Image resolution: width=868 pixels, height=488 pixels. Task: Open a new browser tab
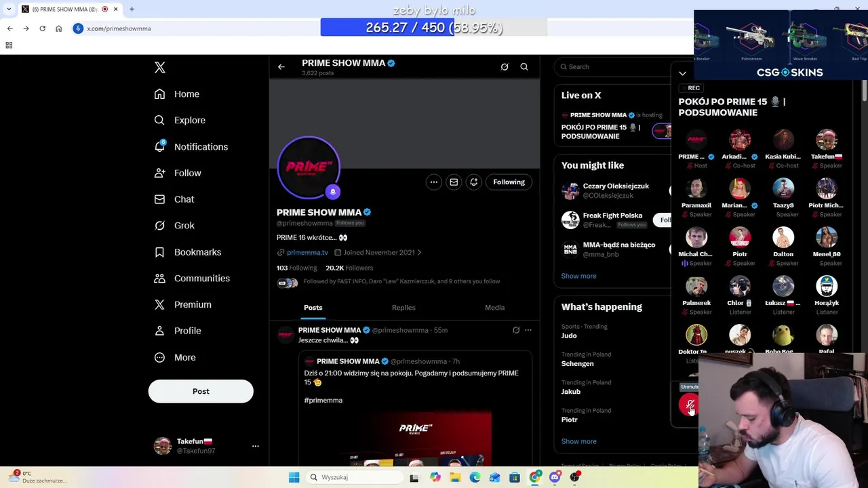pyautogui.click(x=132, y=9)
